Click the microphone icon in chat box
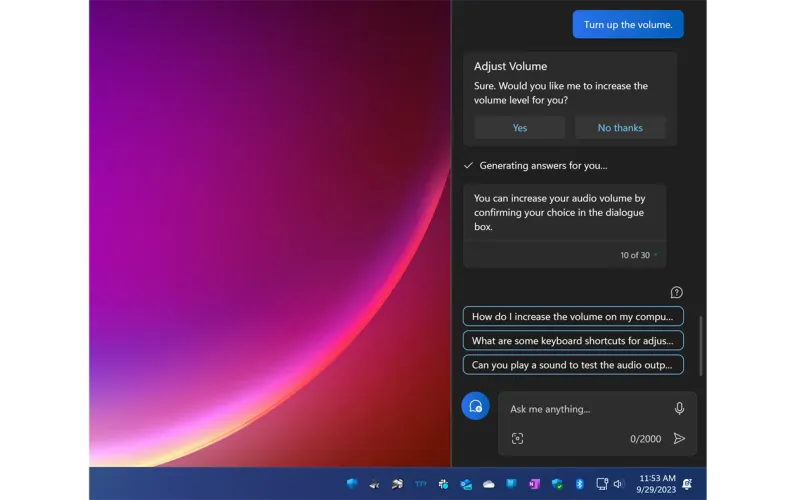This screenshot has height=500, width=799. click(679, 408)
